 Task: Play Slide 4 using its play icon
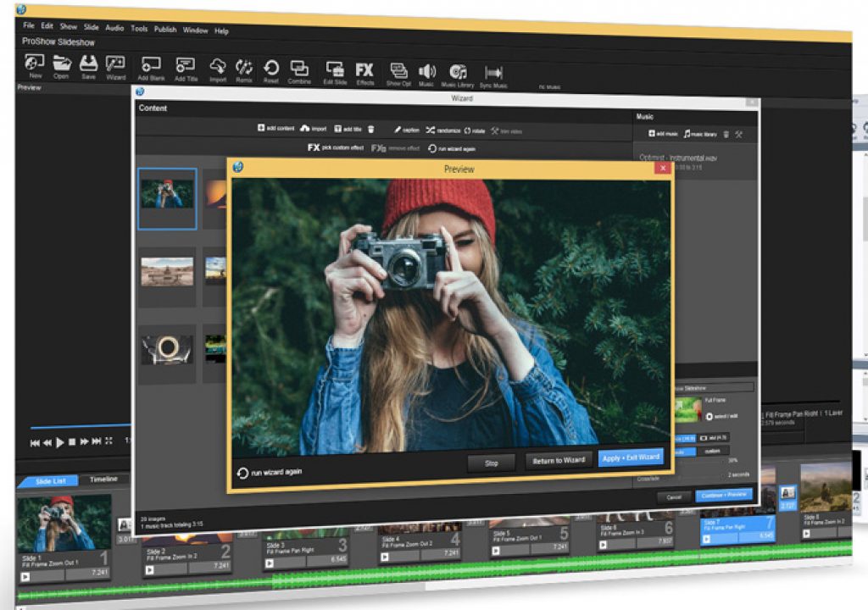click(385, 557)
